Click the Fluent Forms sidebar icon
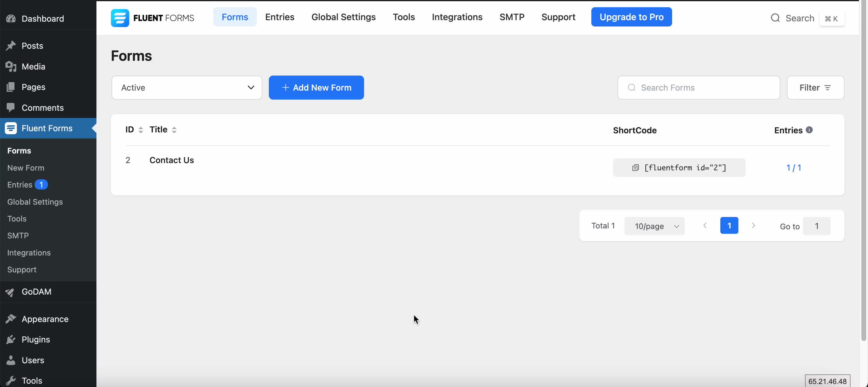The height and width of the screenshot is (387, 868). pos(11,128)
